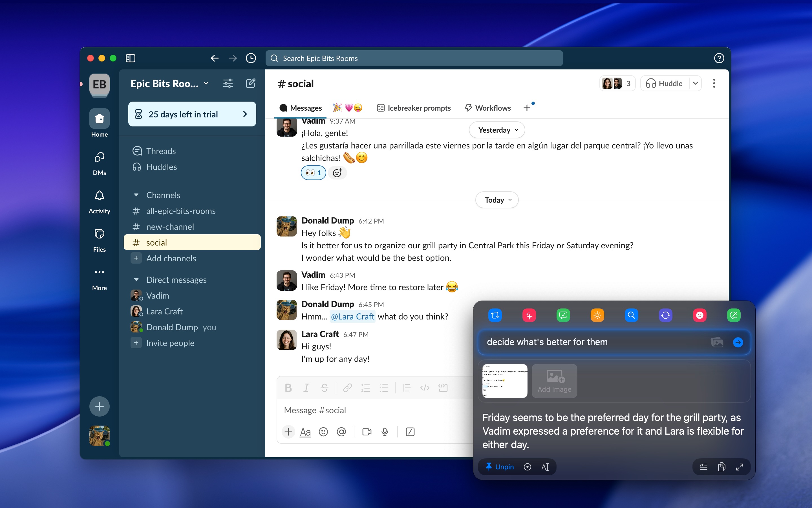Click the screenshot icon in AI prompt field
This screenshot has width=812, height=508.
pyautogui.click(x=717, y=342)
